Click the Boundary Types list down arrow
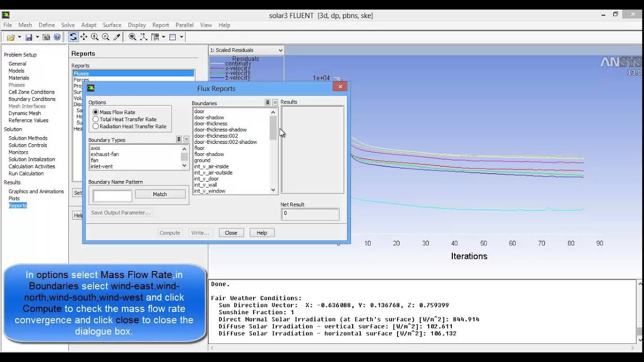Screen dimensions: 644x362 [184, 166]
